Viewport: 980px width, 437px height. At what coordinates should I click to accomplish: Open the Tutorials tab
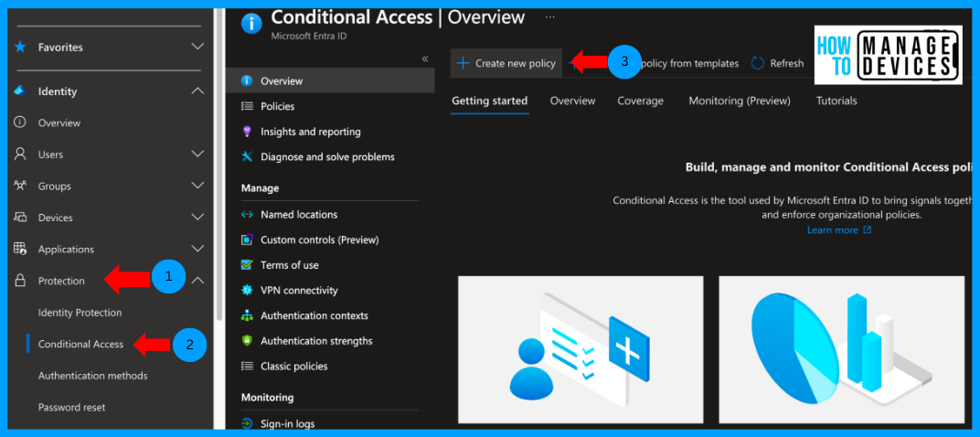(x=836, y=101)
